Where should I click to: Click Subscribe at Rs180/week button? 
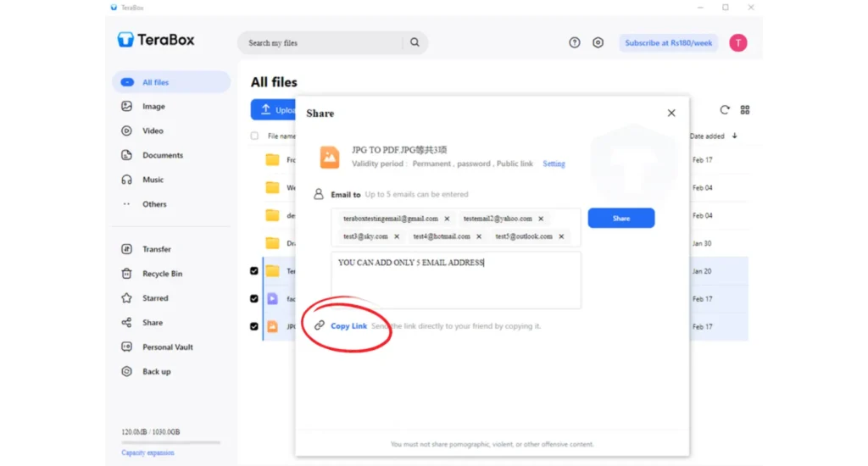[668, 42]
